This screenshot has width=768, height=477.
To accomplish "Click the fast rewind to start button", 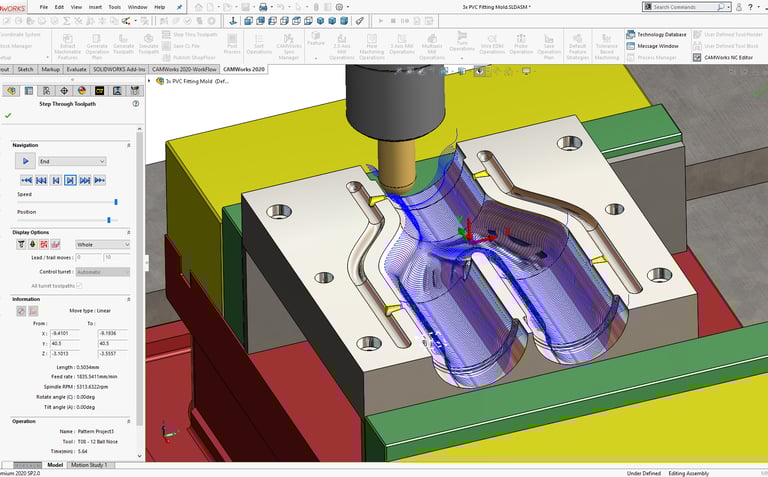I will point(26,180).
